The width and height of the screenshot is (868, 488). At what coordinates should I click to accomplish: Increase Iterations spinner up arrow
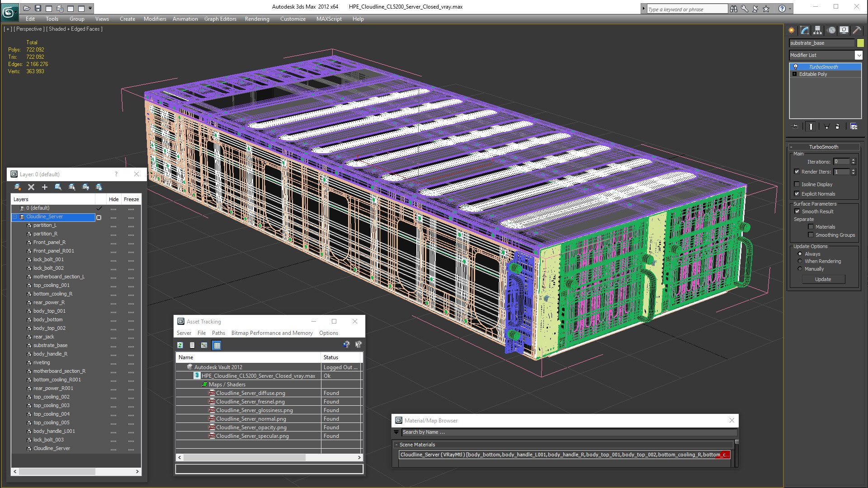(x=853, y=160)
